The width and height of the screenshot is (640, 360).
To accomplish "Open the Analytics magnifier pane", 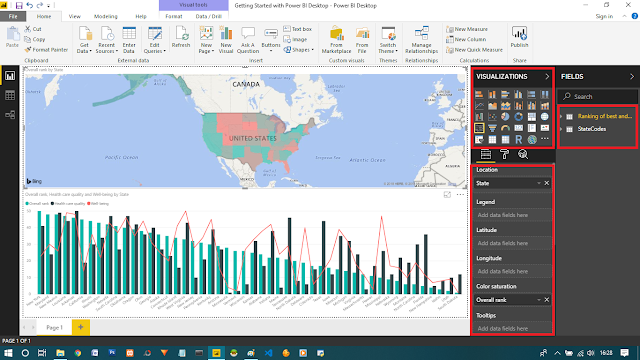I will (x=523, y=154).
